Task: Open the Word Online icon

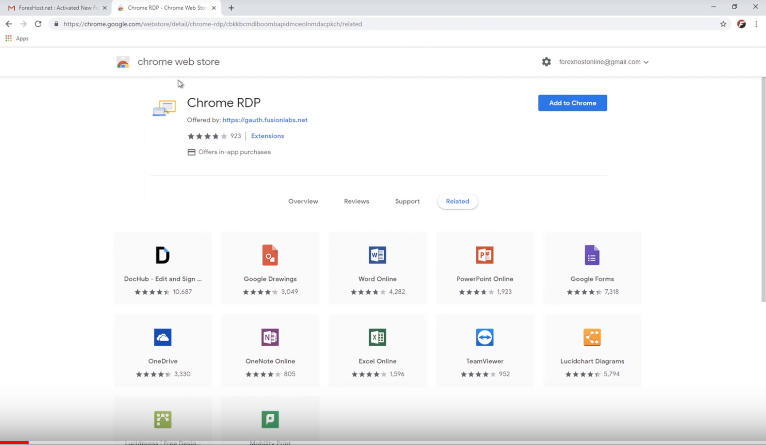Action: tap(377, 255)
